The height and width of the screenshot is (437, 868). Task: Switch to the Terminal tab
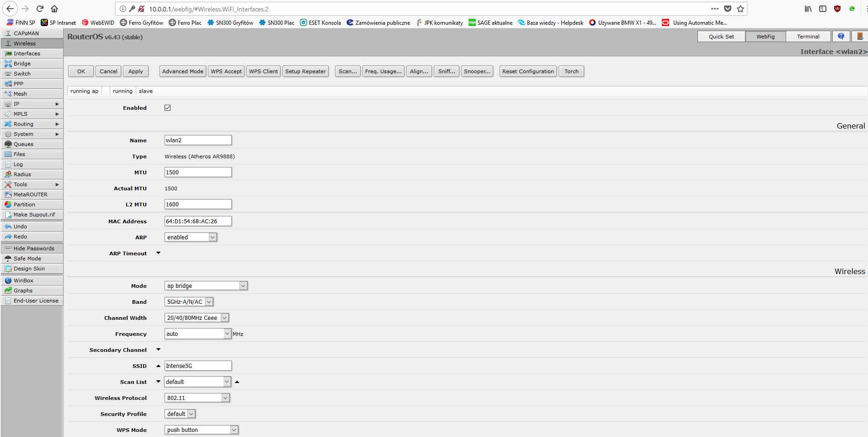(x=808, y=37)
